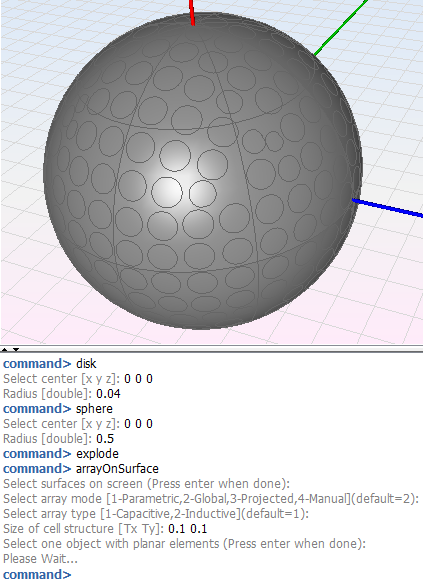
Task: Pick the brightest highlighted disk on sphere
Action: click(x=167, y=192)
